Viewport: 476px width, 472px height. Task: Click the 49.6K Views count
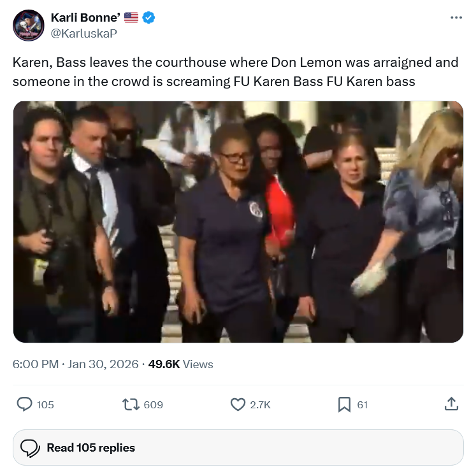coord(180,364)
